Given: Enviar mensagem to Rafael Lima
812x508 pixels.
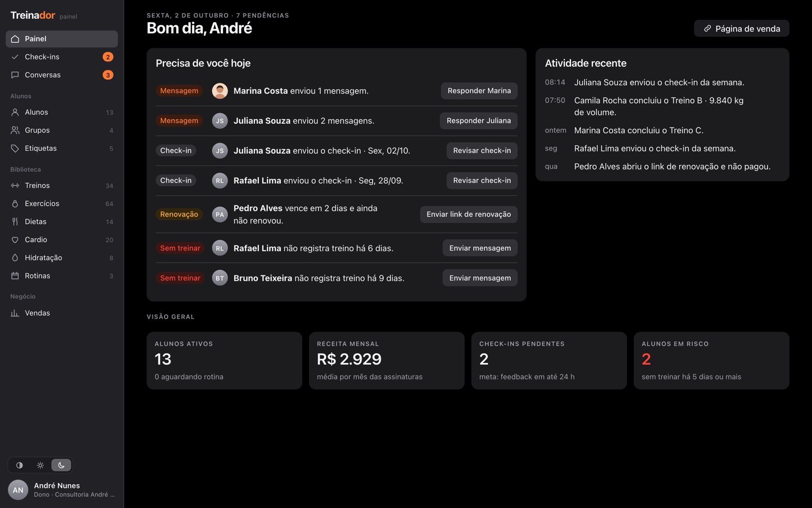Looking at the screenshot, I should (480, 248).
